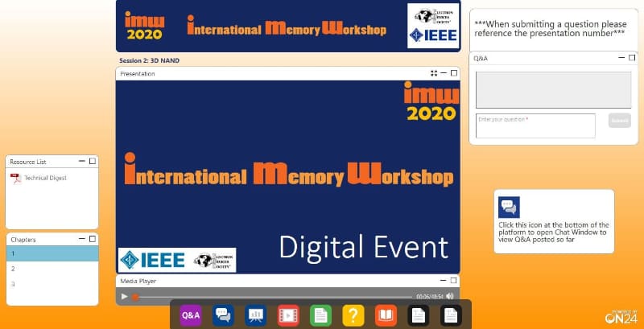644x329 pixels.
Task: Click the Resource List panel title
Action: [28, 162]
